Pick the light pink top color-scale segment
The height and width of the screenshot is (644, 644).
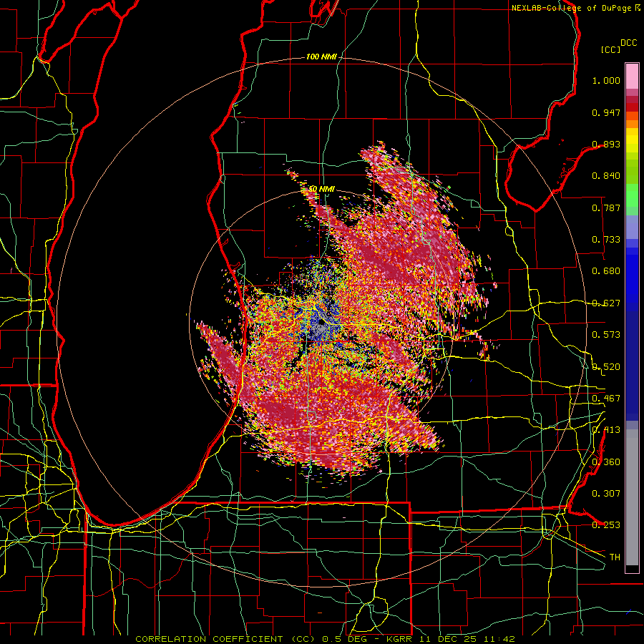point(632,77)
